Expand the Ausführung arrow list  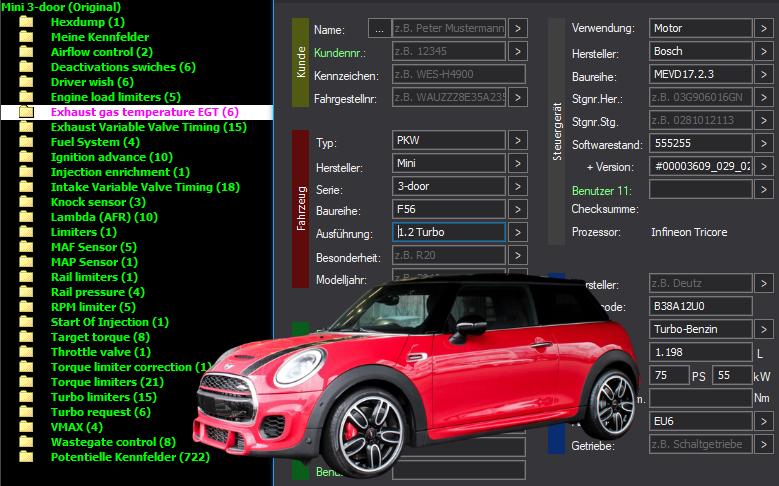[x=518, y=232]
